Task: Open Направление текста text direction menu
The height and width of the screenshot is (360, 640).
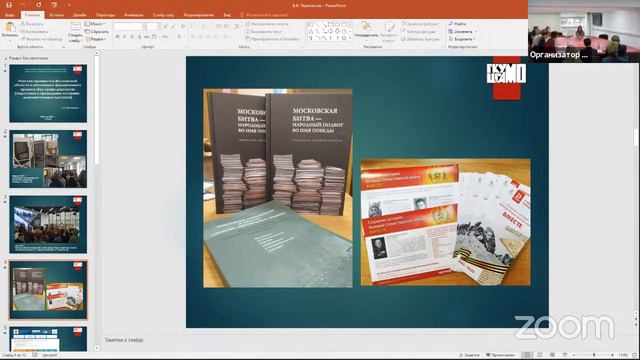Action: (x=268, y=24)
